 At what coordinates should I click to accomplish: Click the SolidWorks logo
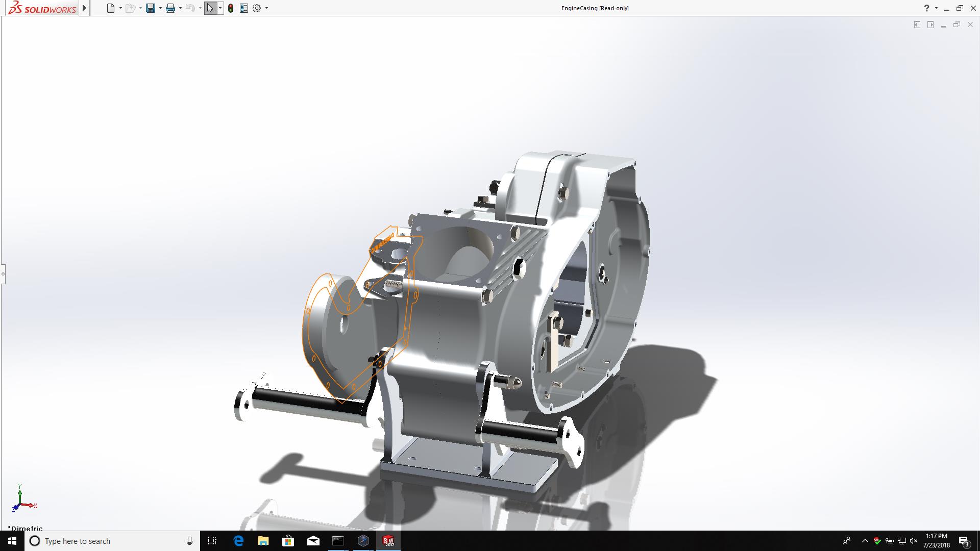click(42, 8)
